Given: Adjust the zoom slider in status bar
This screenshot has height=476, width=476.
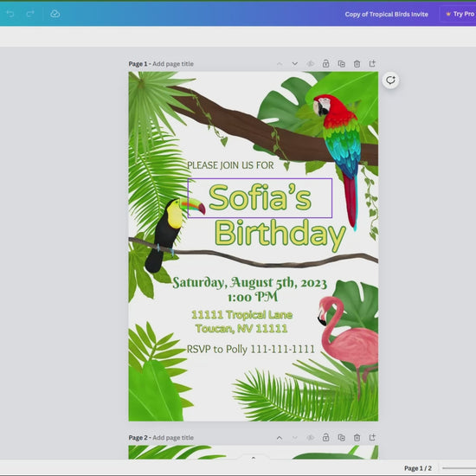Looking at the screenshot, I should (x=459, y=468).
